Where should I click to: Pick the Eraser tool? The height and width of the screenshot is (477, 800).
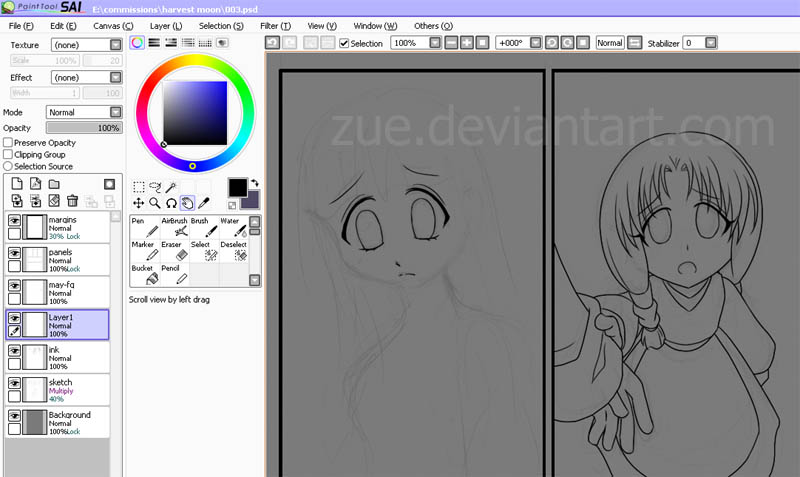tap(174, 250)
